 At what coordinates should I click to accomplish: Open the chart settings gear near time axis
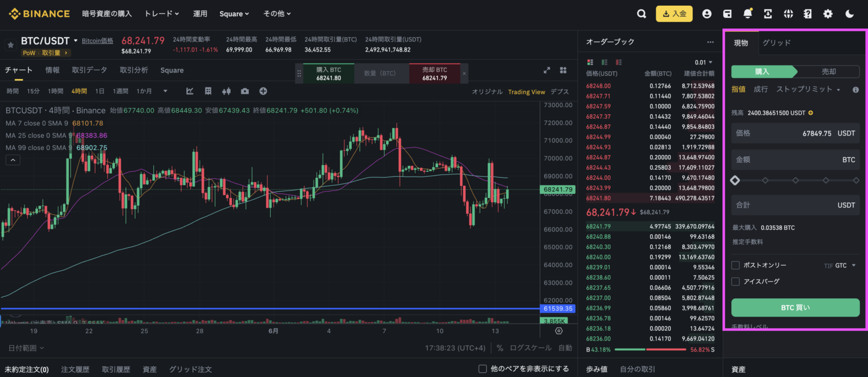click(x=558, y=331)
